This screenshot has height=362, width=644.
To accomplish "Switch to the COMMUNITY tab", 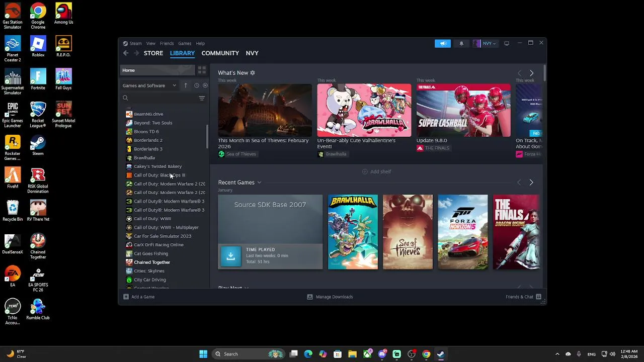I will point(220,53).
